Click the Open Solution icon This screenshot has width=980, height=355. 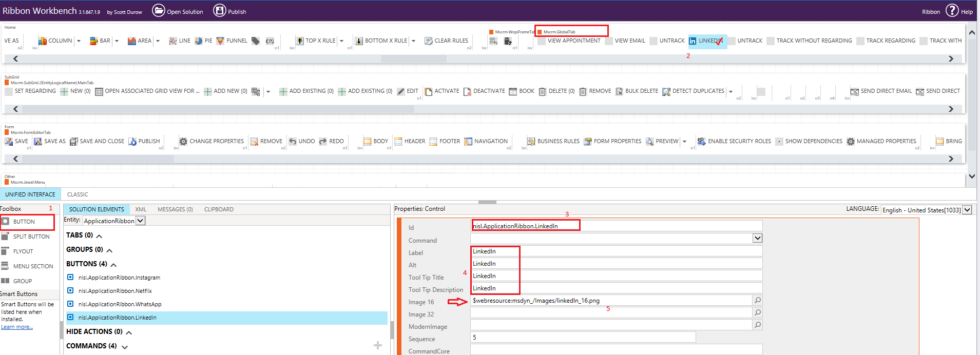tap(159, 11)
